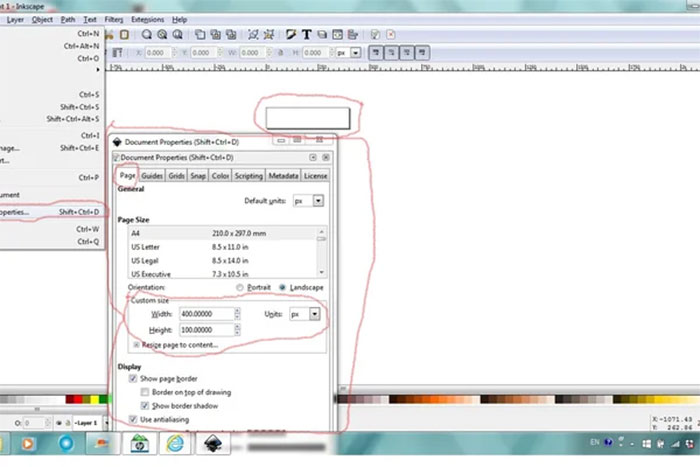Open the Extensions menu

coord(146,19)
